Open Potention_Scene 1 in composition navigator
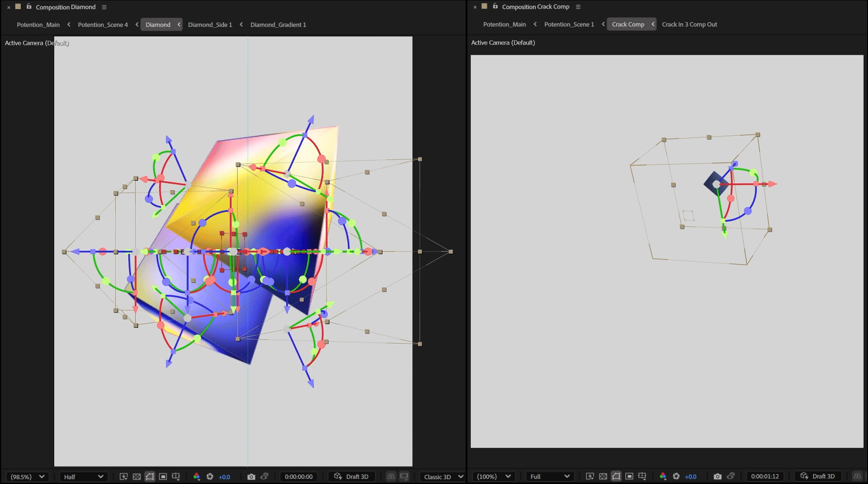 pos(569,24)
